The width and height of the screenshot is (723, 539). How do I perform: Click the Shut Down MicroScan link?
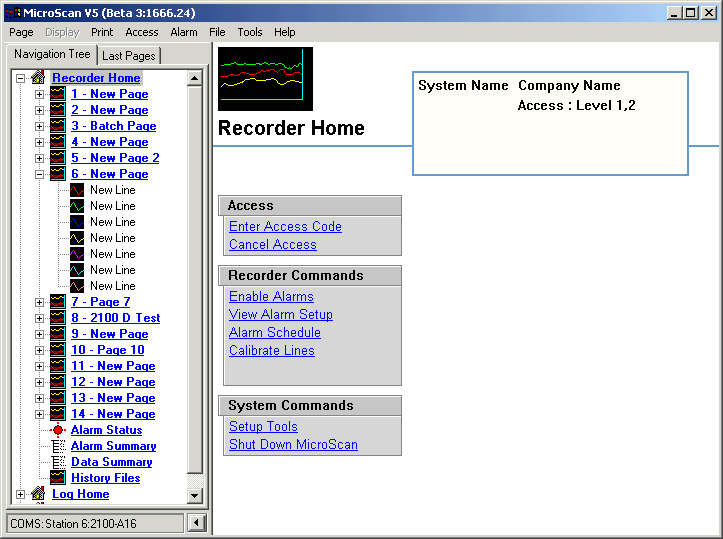(x=293, y=444)
